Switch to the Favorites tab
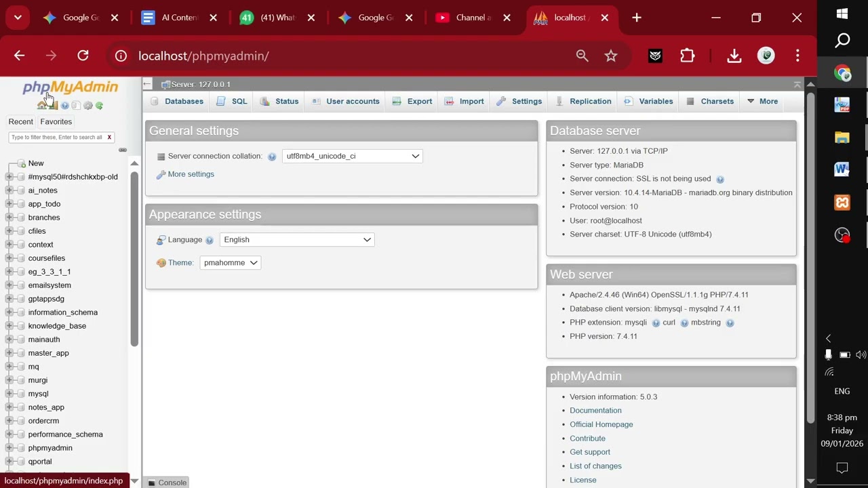The image size is (868, 488). tap(56, 122)
